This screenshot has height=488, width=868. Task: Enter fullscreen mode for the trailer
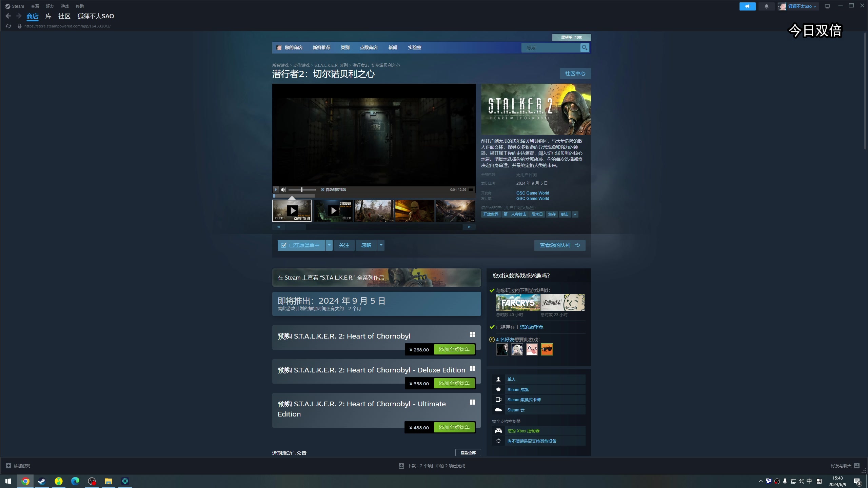coord(471,189)
